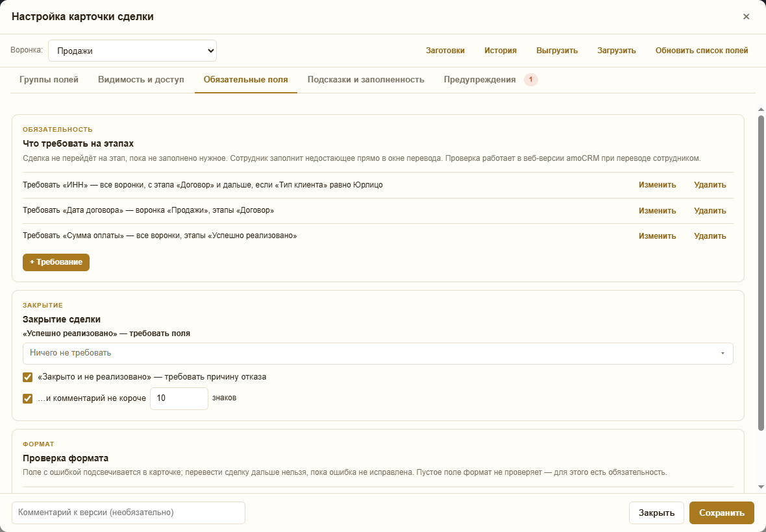Delete the Дата договора requirement
This screenshot has width=766, height=532.
(x=710, y=211)
